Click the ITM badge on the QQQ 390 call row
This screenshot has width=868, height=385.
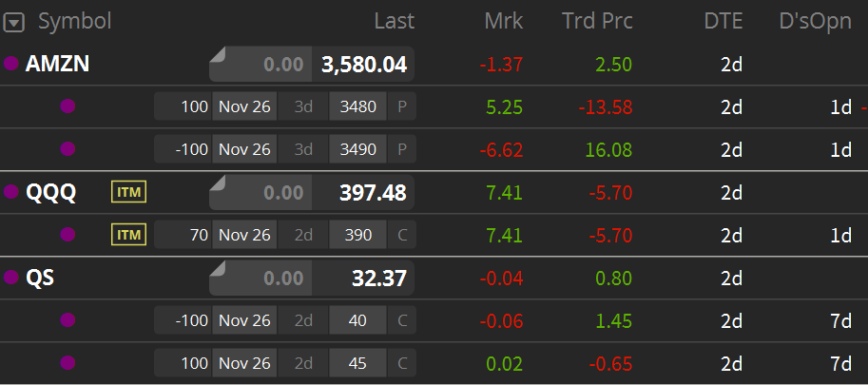pyautogui.click(x=129, y=235)
